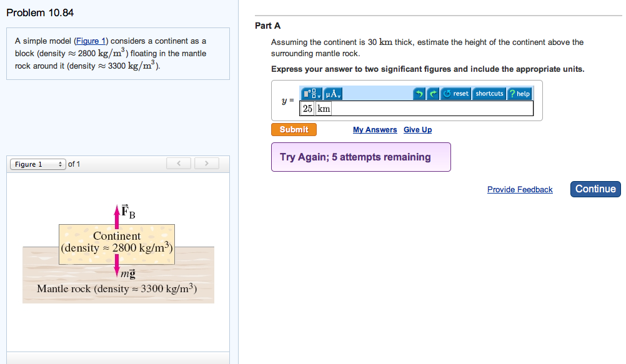Image resolution: width=626 pixels, height=364 pixels.
Task: Edit the units field showing km
Action: 322,109
